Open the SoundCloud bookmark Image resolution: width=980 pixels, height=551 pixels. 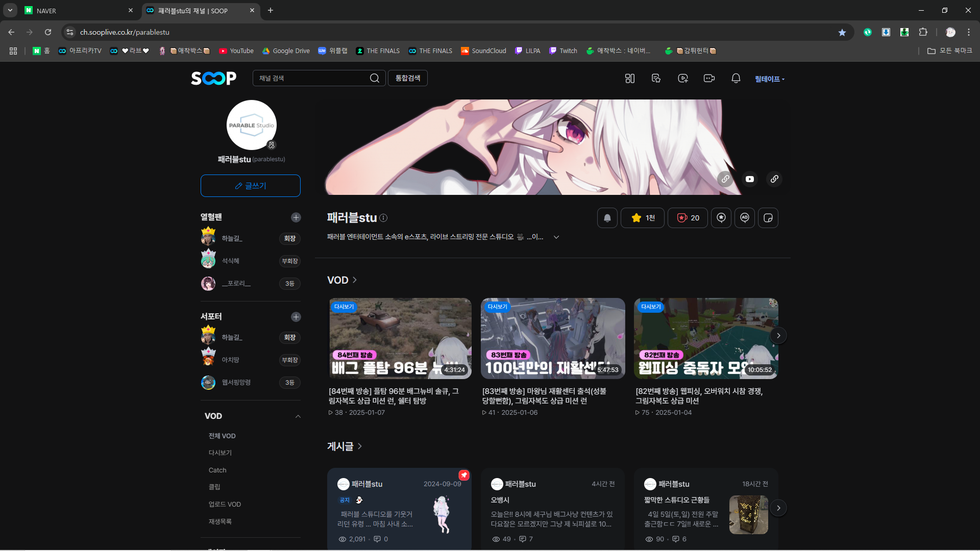point(483,51)
